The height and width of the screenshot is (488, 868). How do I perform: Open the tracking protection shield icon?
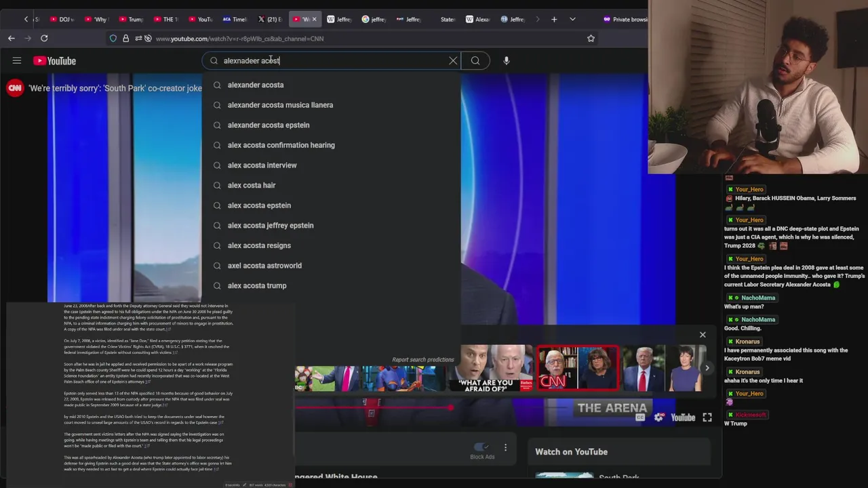(x=113, y=39)
